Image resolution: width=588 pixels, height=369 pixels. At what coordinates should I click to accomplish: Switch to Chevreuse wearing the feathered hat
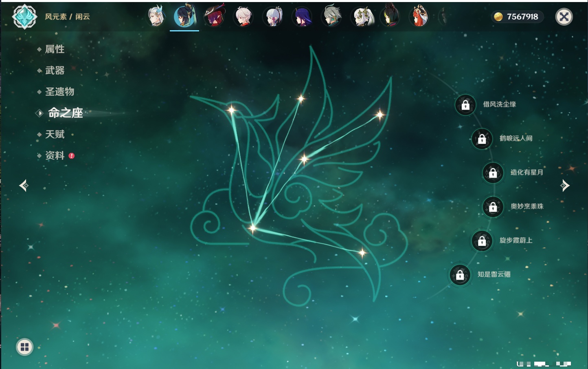214,16
